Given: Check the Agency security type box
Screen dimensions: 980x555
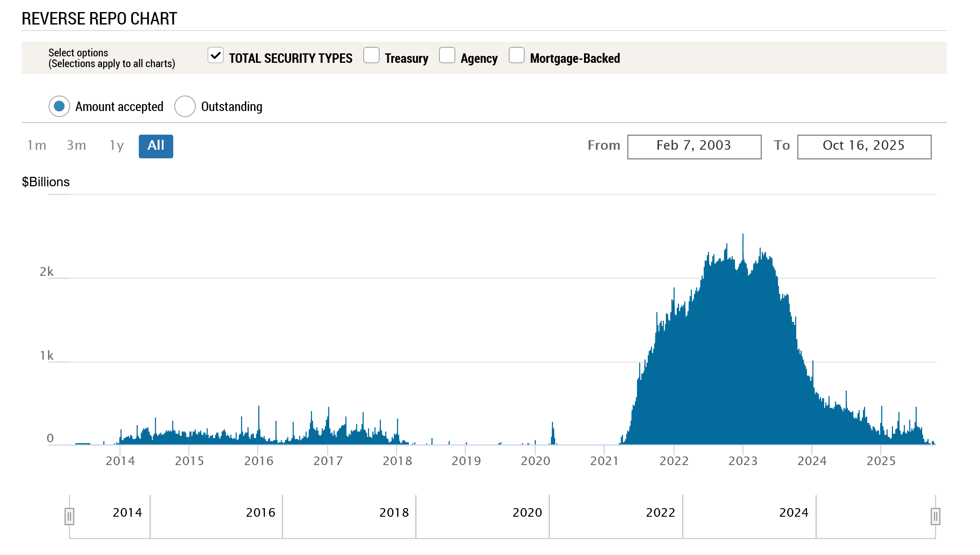Looking at the screenshot, I should coord(447,56).
